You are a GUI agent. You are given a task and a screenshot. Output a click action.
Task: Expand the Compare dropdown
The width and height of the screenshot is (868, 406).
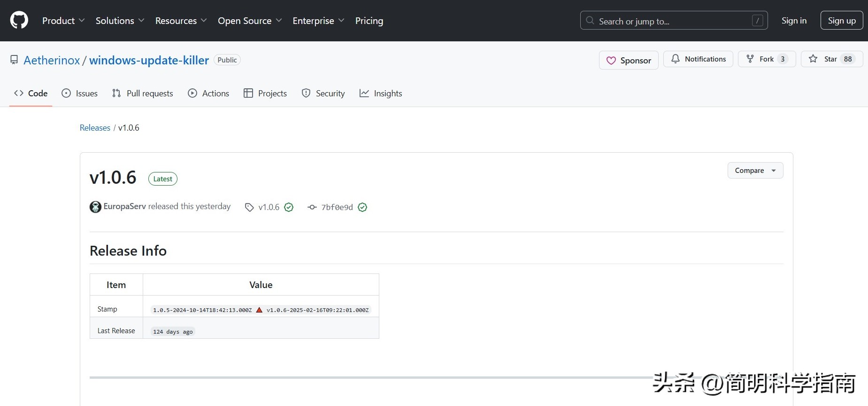[x=755, y=171]
